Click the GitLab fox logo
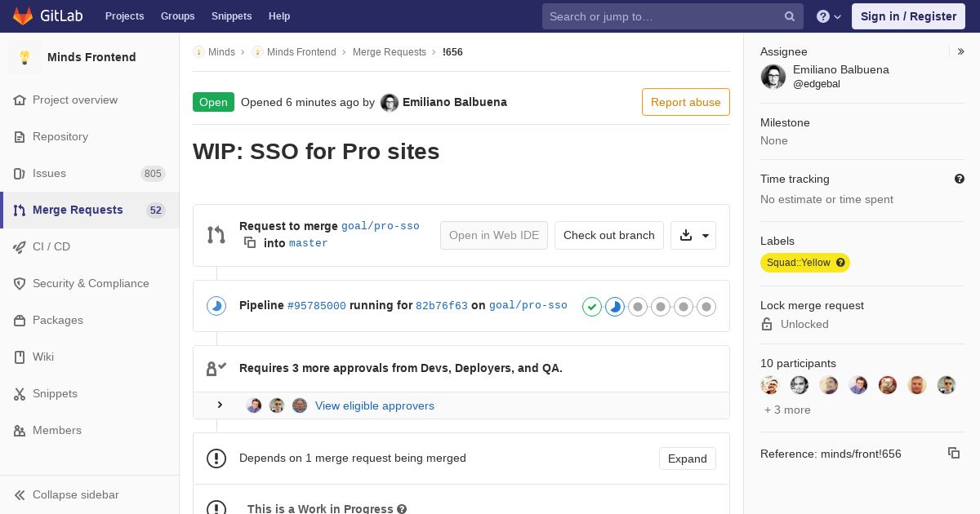This screenshot has width=980, height=514. coord(23,16)
